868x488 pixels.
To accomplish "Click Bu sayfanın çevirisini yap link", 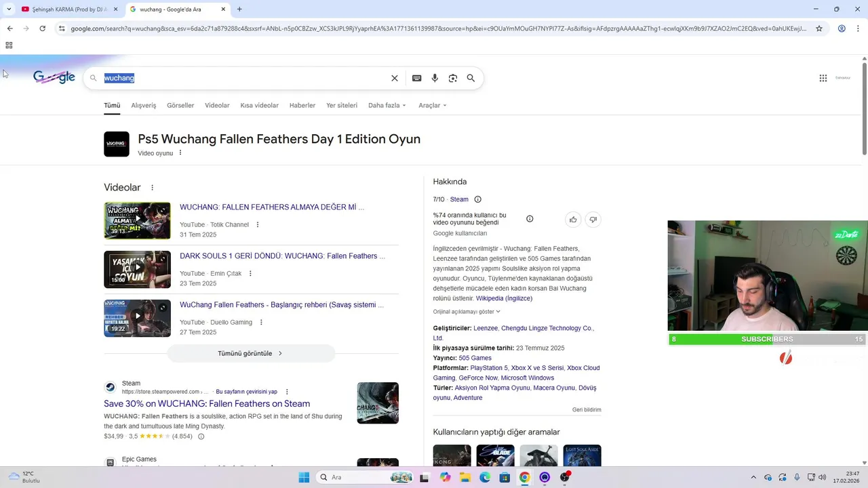I will 246,392.
